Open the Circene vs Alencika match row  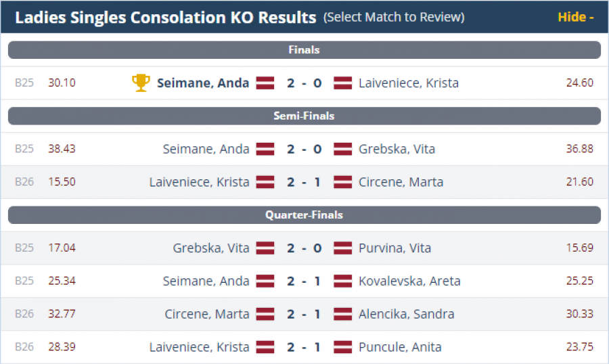point(304,314)
